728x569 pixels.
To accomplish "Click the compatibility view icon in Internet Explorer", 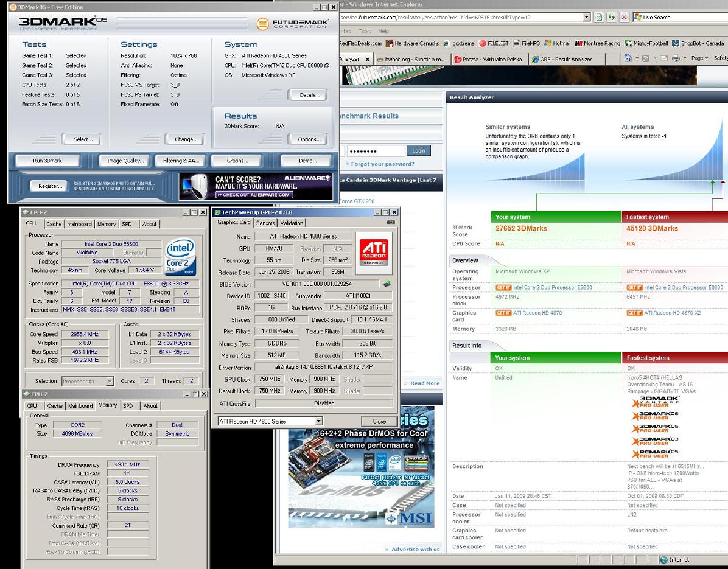I will 599,17.
